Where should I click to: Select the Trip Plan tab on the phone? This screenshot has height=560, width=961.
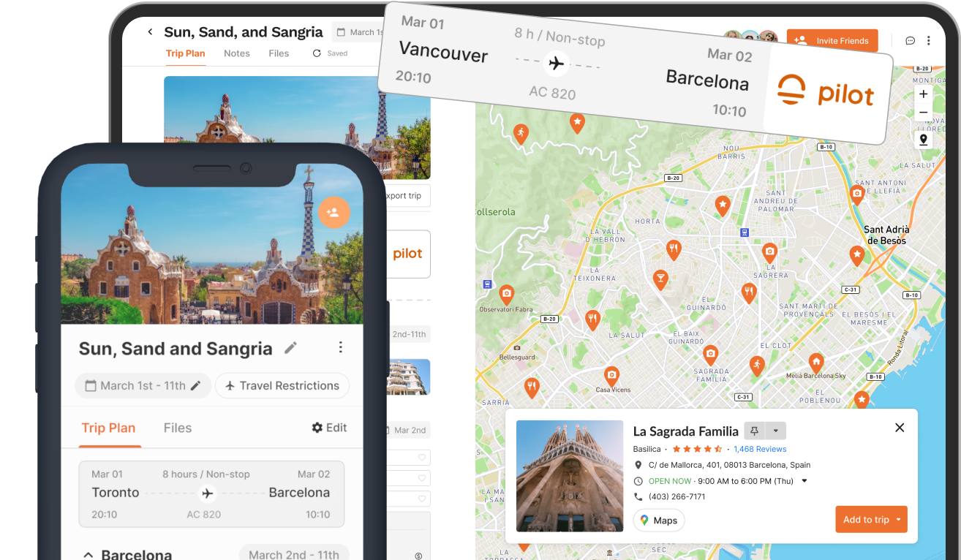tap(108, 428)
